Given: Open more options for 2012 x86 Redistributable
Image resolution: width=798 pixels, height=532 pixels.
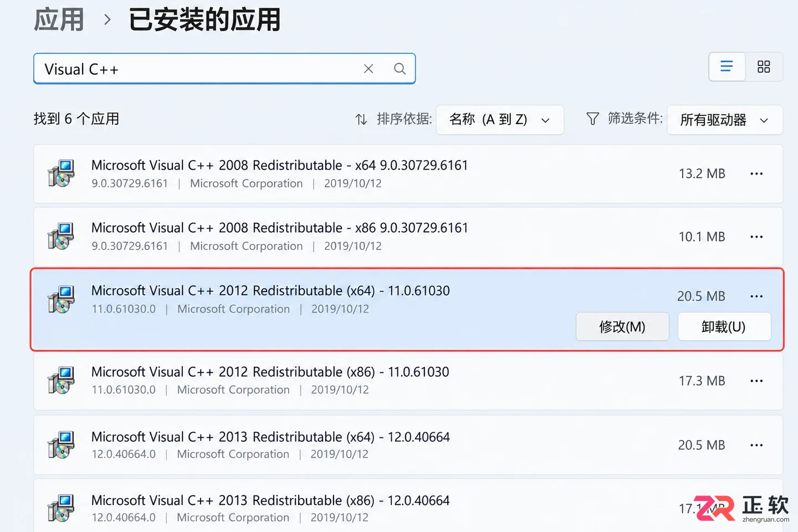Looking at the screenshot, I should pyautogui.click(x=756, y=381).
